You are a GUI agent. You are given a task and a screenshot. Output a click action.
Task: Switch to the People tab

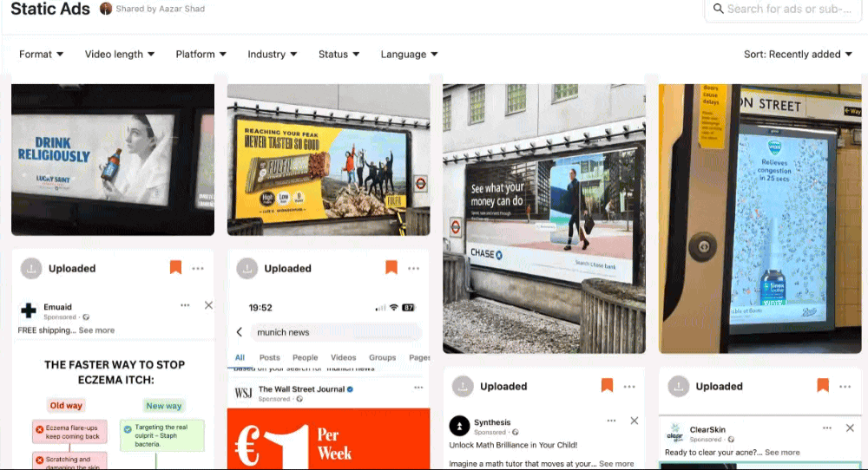click(x=305, y=358)
